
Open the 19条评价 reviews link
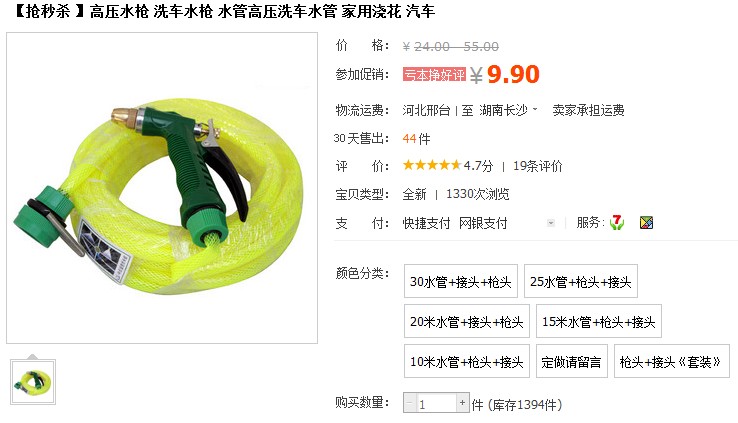pos(537,166)
